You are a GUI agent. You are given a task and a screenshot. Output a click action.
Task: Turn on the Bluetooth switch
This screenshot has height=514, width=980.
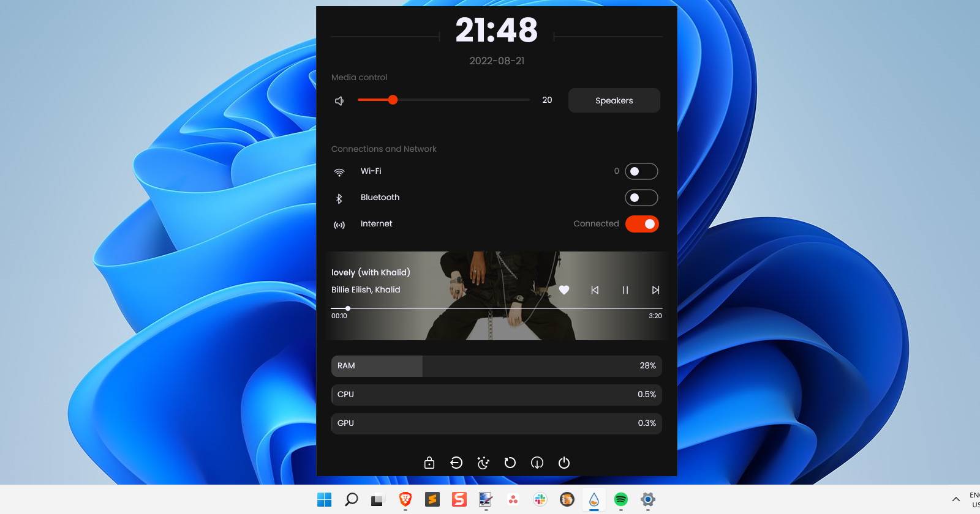(x=641, y=198)
